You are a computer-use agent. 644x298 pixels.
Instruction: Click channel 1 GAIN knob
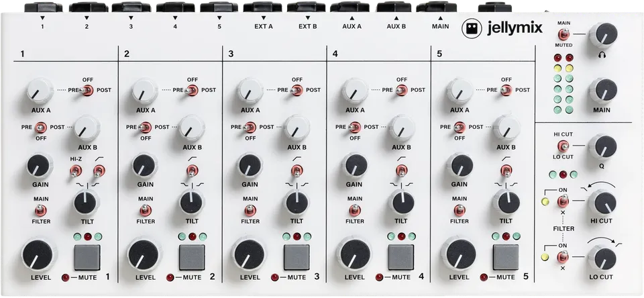point(40,166)
